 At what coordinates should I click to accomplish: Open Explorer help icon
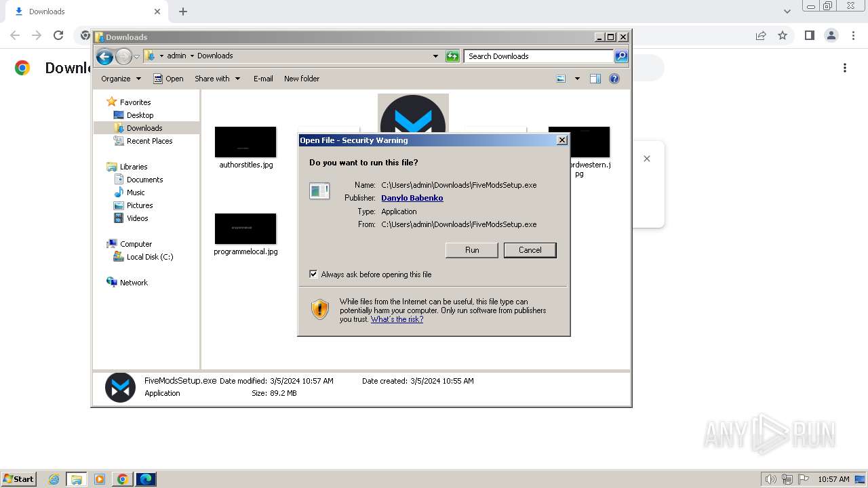pyautogui.click(x=614, y=79)
